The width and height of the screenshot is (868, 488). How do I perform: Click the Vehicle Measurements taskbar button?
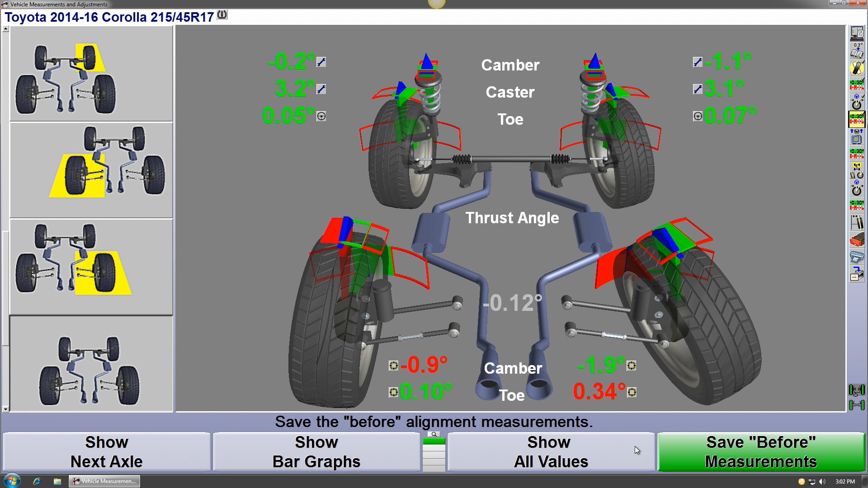(104, 481)
